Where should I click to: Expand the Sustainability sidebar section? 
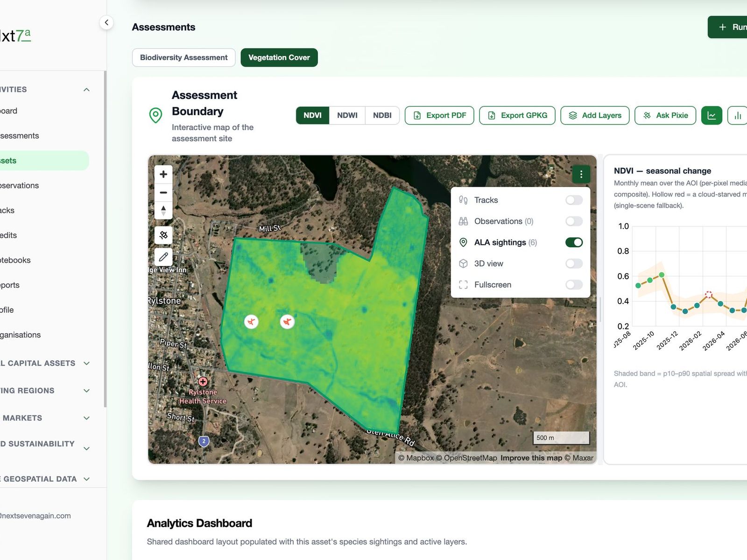tap(86, 448)
